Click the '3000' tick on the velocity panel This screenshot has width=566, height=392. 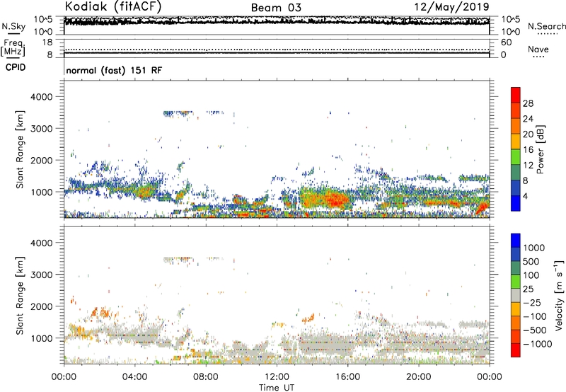(x=41, y=275)
